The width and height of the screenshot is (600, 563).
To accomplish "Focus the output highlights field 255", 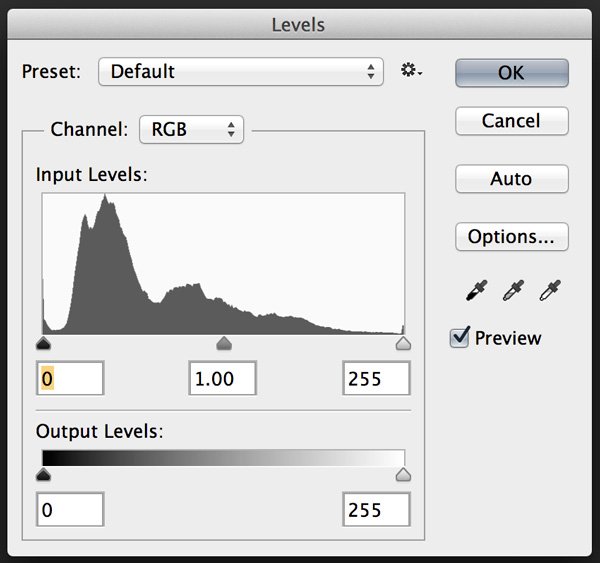I will (377, 509).
